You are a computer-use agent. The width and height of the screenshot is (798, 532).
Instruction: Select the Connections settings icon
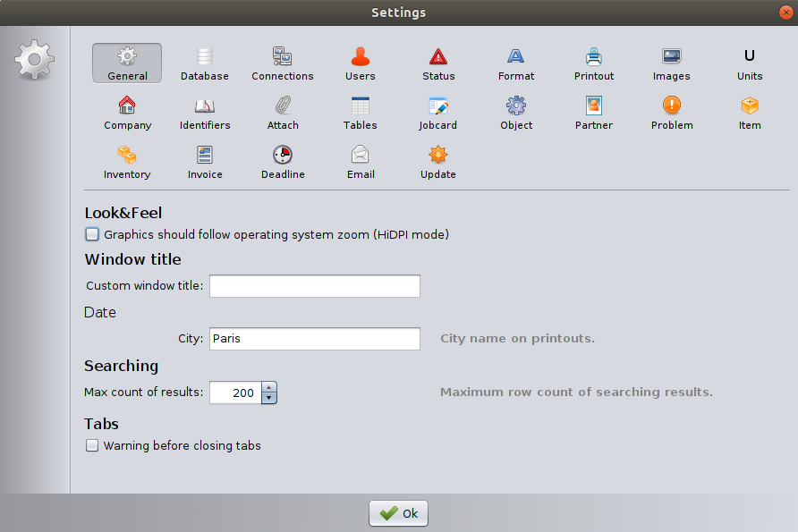coord(282,63)
